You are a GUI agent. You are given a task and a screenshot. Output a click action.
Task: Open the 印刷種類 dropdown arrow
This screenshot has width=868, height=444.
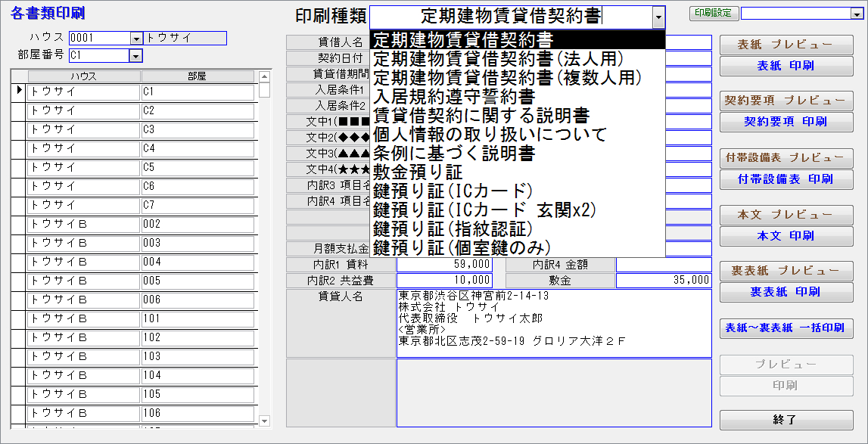pos(658,17)
